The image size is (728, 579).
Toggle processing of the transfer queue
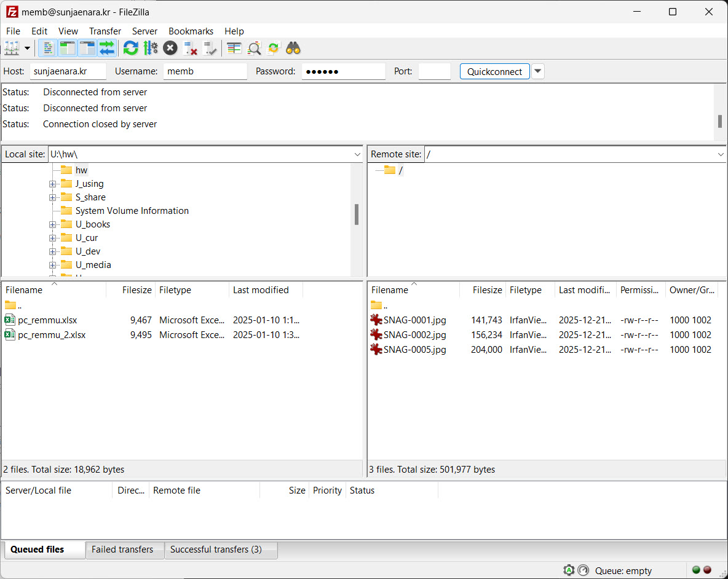coord(151,48)
